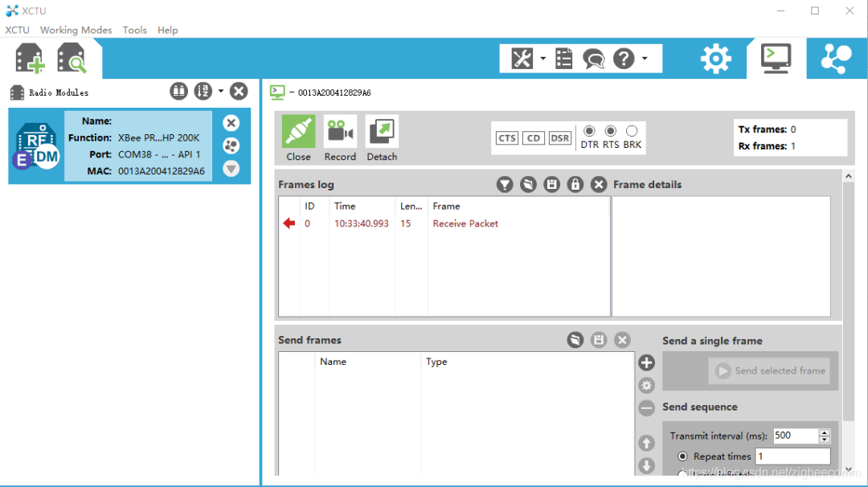Screen dimensions: 868x487
Task: Save the send frames list
Action: (x=599, y=340)
